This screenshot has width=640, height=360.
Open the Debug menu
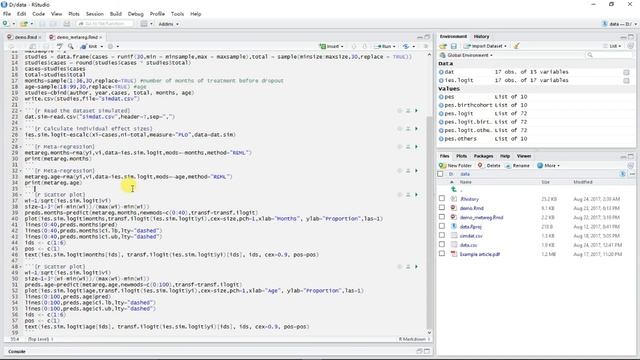click(x=136, y=14)
